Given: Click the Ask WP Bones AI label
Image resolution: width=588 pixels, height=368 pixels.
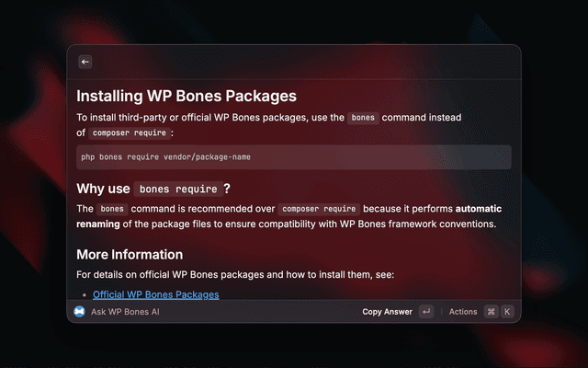Looking at the screenshot, I should coord(126,312).
